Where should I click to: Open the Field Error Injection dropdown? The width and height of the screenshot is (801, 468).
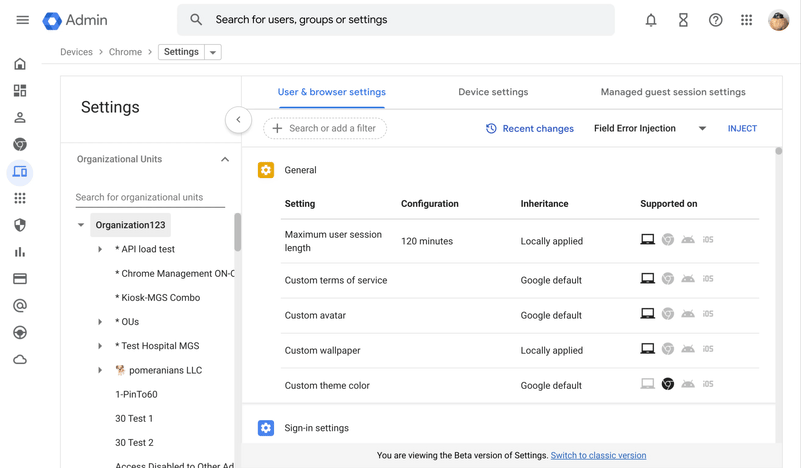[650, 129]
